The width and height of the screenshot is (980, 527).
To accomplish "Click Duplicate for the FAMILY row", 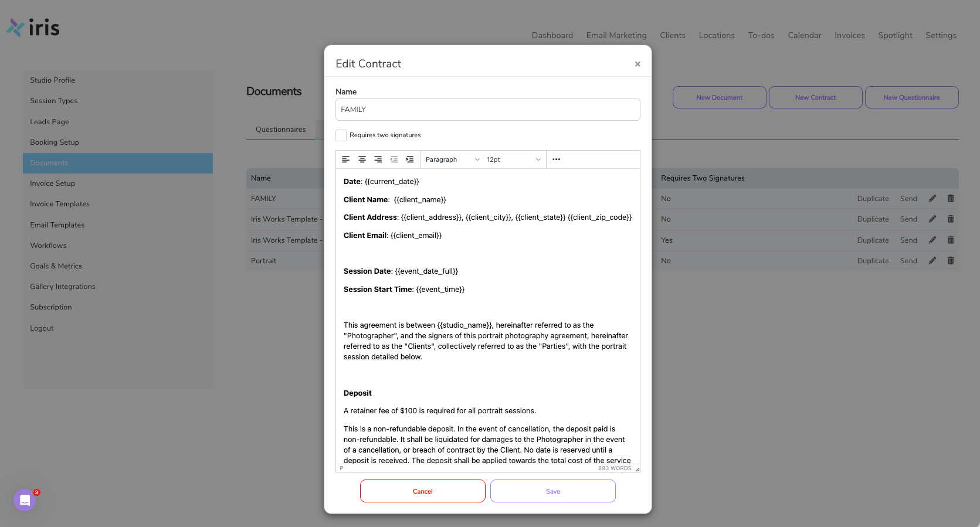I will (873, 199).
